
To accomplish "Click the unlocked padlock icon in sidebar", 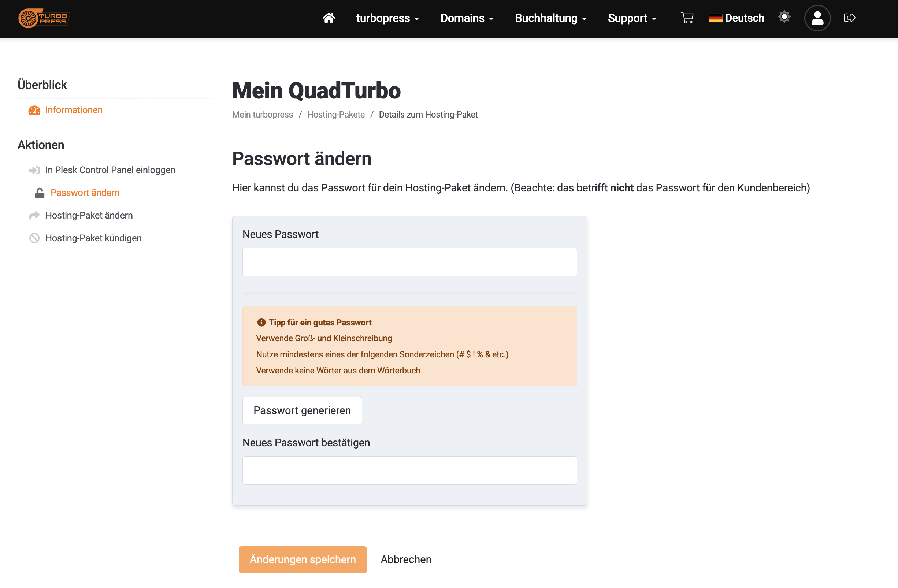I will pyautogui.click(x=40, y=193).
